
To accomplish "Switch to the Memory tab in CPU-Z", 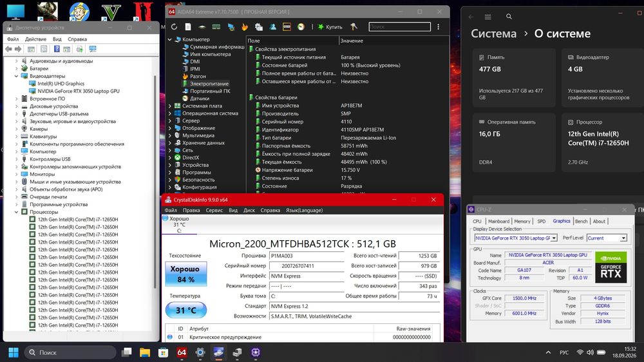I will click(522, 222).
